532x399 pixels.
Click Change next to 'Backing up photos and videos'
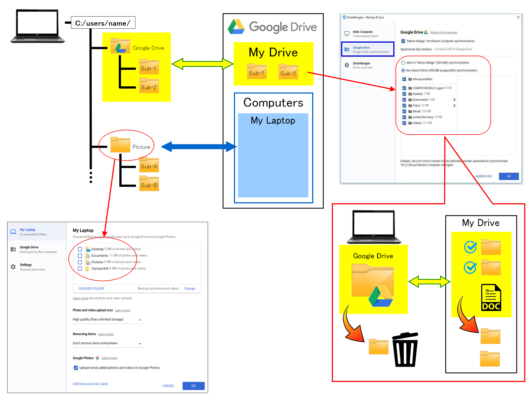[x=190, y=288]
